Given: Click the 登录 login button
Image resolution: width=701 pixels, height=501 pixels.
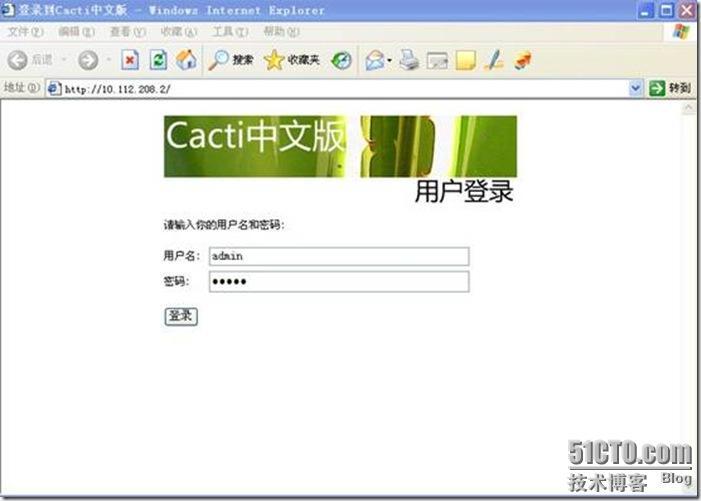Looking at the screenshot, I should pyautogui.click(x=181, y=316).
